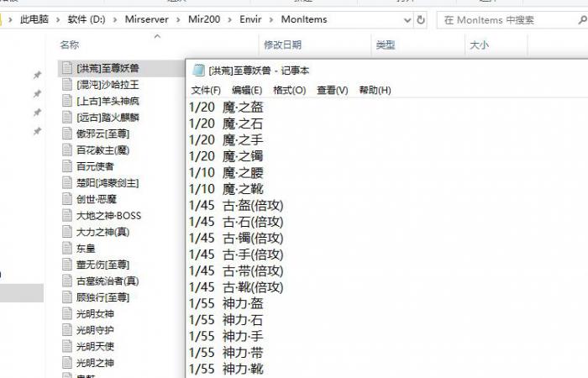Expand the address bar history dropdown
Screen dimensions: 588x378
tap(407, 20)
